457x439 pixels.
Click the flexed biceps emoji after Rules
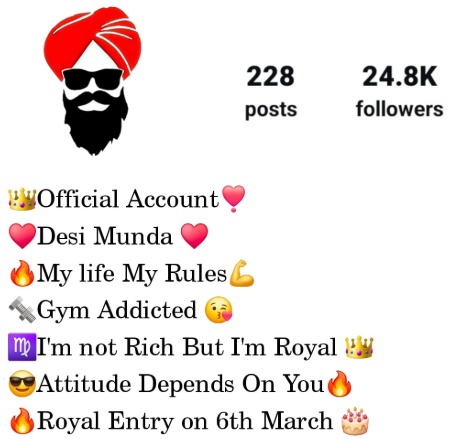(x=242, y=273)
